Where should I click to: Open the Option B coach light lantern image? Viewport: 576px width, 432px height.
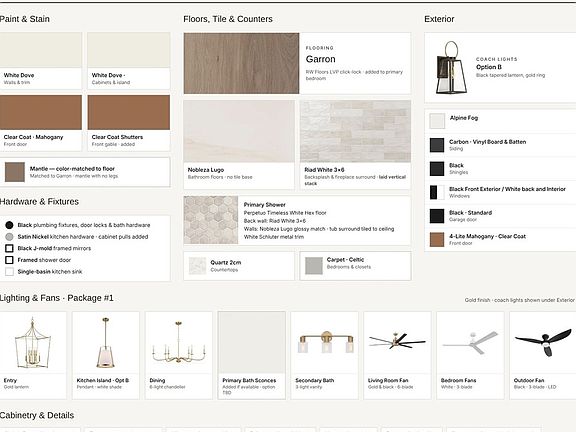[x=451, y=68]
